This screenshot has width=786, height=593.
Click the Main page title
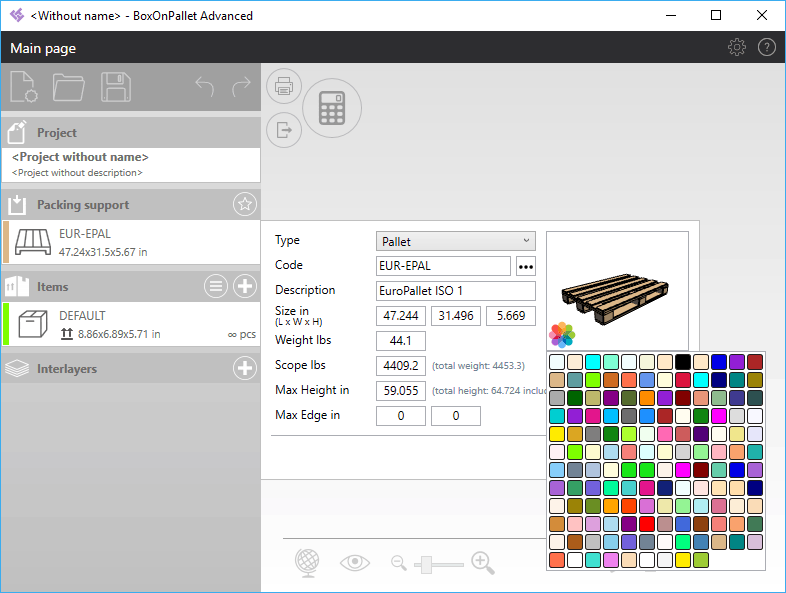(43, 48)
